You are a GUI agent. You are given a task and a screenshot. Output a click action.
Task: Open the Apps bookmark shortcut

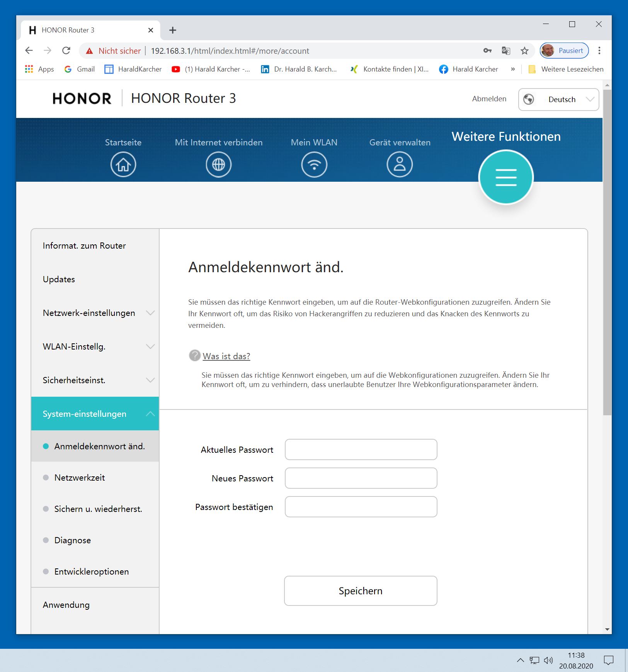39,69
